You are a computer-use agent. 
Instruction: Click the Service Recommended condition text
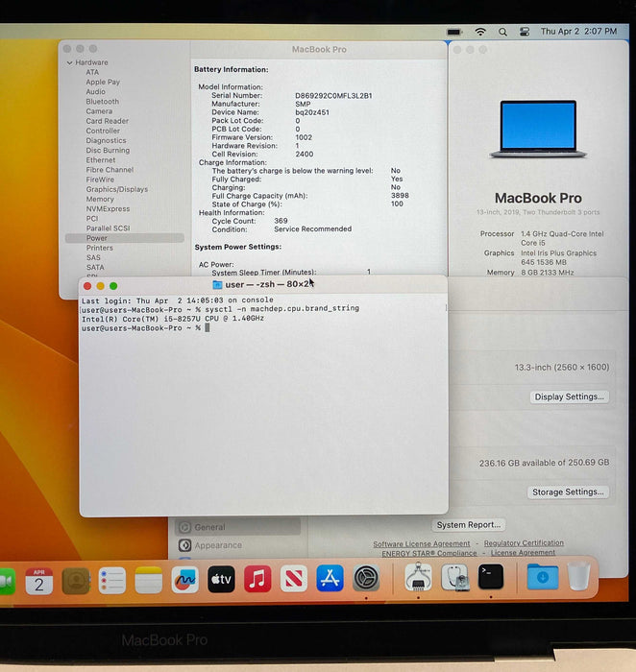312,229
